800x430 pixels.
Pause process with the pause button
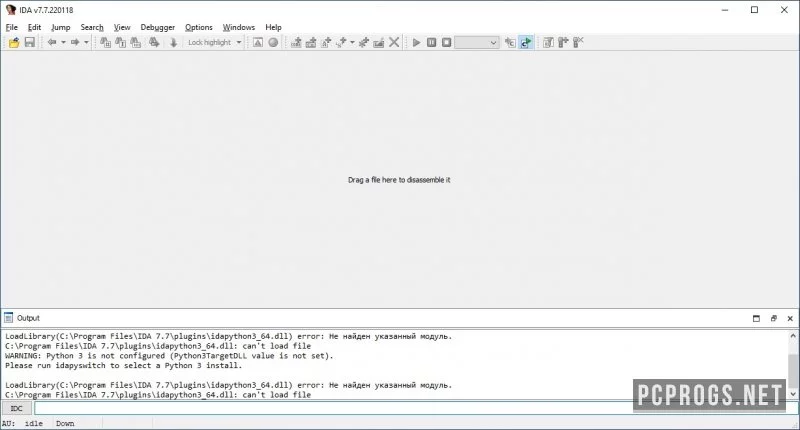432,42
